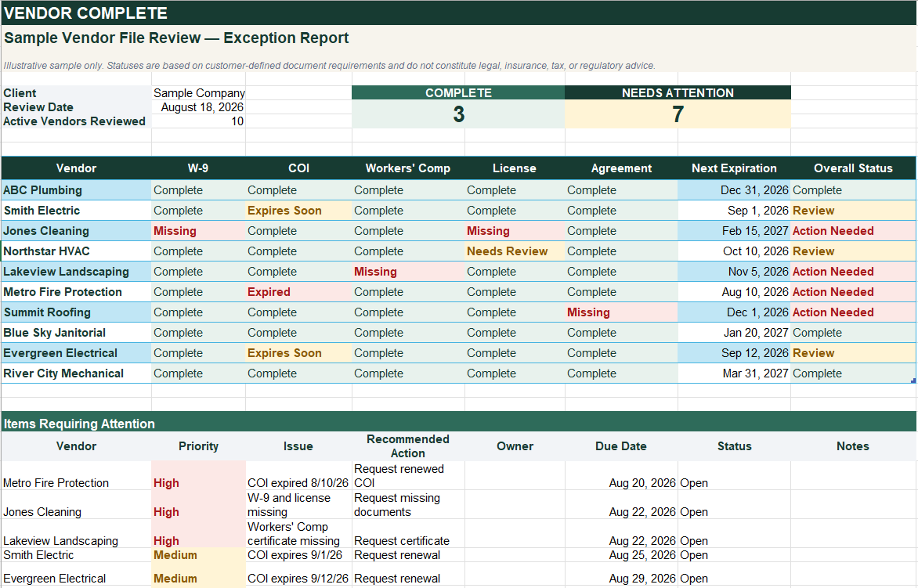Select the Next Expiration column header
Screen dimensions: 918x588
[x=734, y=168]
